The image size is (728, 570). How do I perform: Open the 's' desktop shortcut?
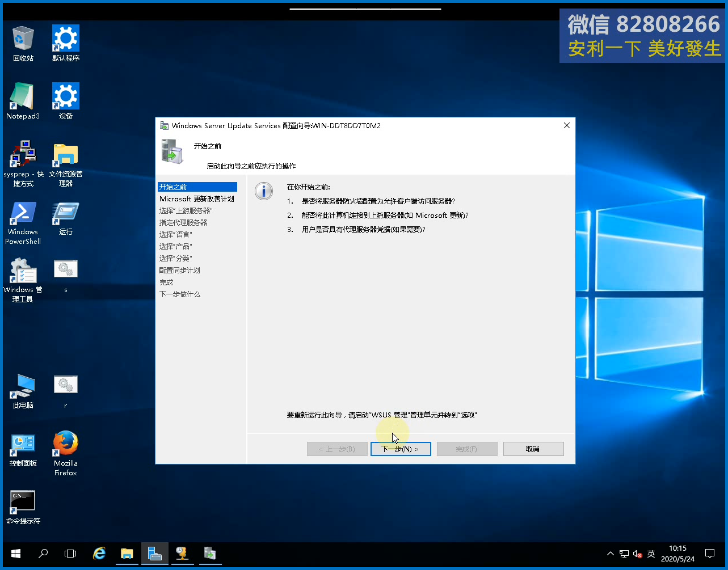coord(66,276)
